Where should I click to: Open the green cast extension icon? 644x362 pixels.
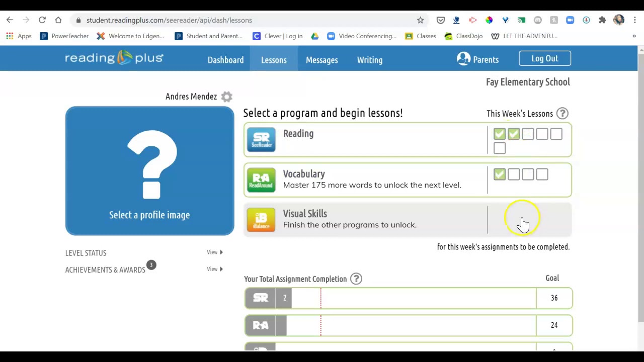point(522,20)
